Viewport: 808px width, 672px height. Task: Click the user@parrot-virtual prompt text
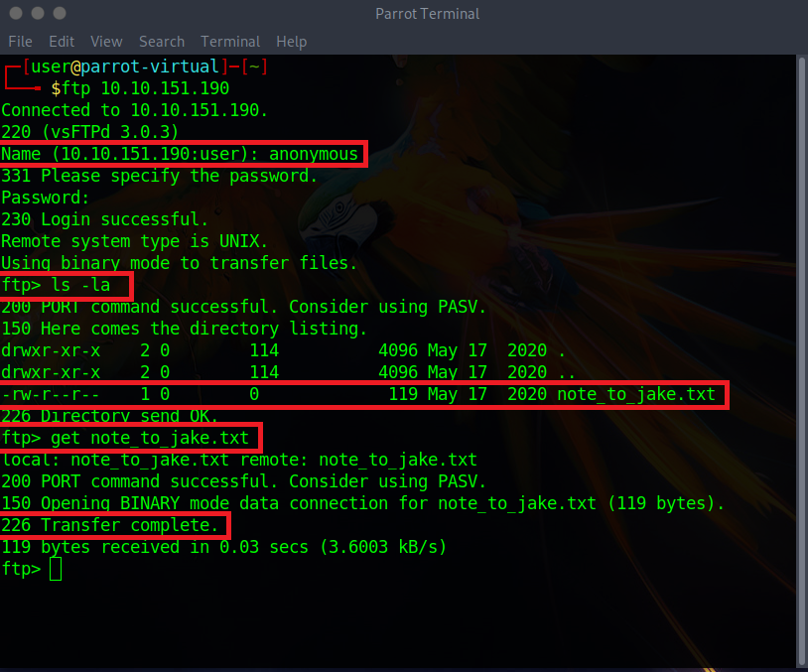[x=125, y=67]
